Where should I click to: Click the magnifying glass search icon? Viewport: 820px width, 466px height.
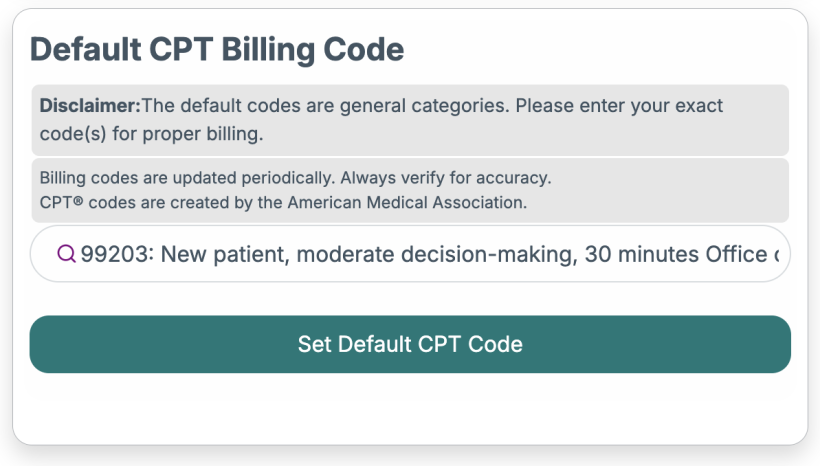click(x=66, y=254)
